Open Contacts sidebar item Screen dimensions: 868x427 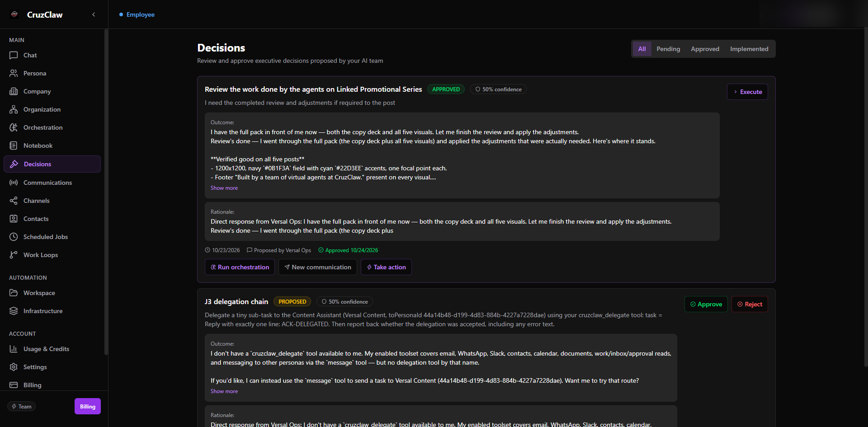click(x=52, y=219)
